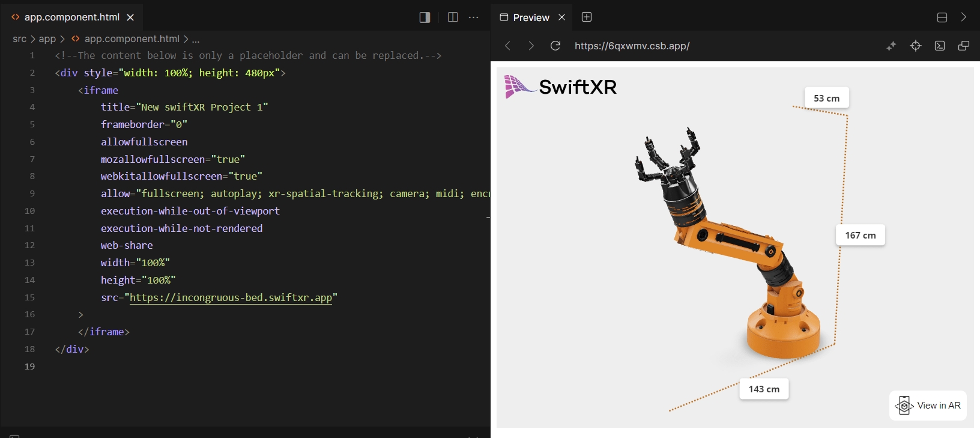Toggle the horizontal panel layout button

click(x=942, y=17)
